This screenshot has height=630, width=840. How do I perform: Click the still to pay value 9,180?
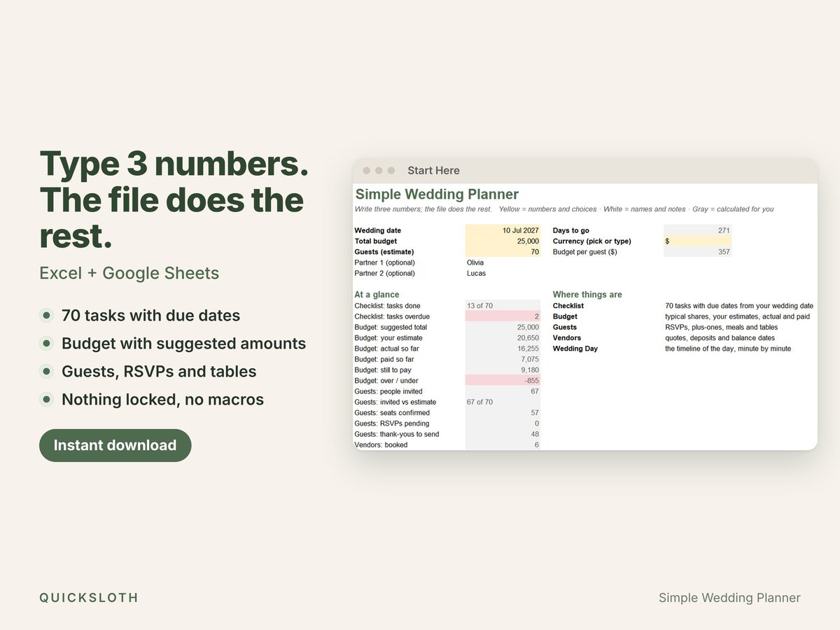503,370
